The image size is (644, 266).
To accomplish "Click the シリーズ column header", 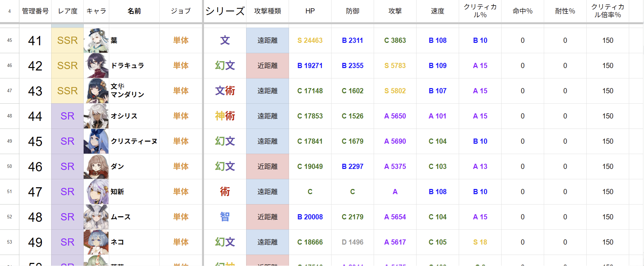I will coord(225,11).
